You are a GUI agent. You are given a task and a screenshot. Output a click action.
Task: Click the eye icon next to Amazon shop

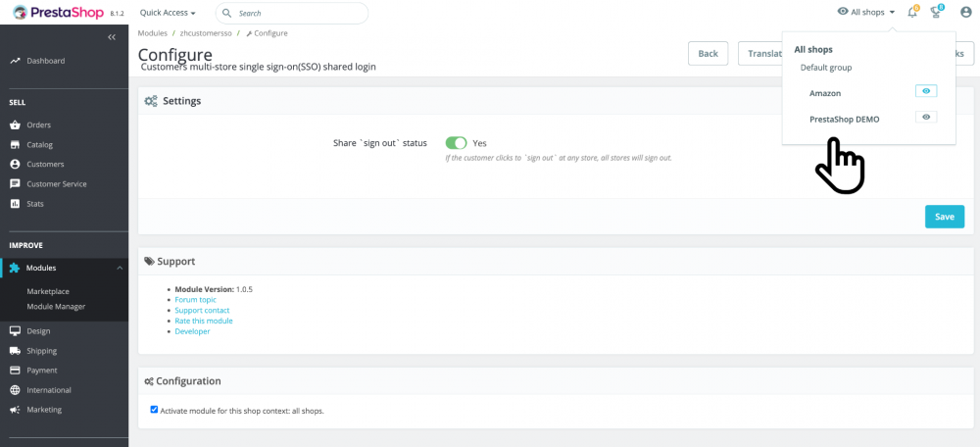pos(926,91)
